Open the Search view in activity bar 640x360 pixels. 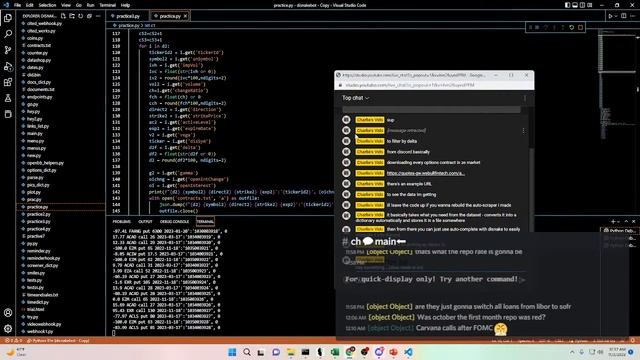click(8, 34)
